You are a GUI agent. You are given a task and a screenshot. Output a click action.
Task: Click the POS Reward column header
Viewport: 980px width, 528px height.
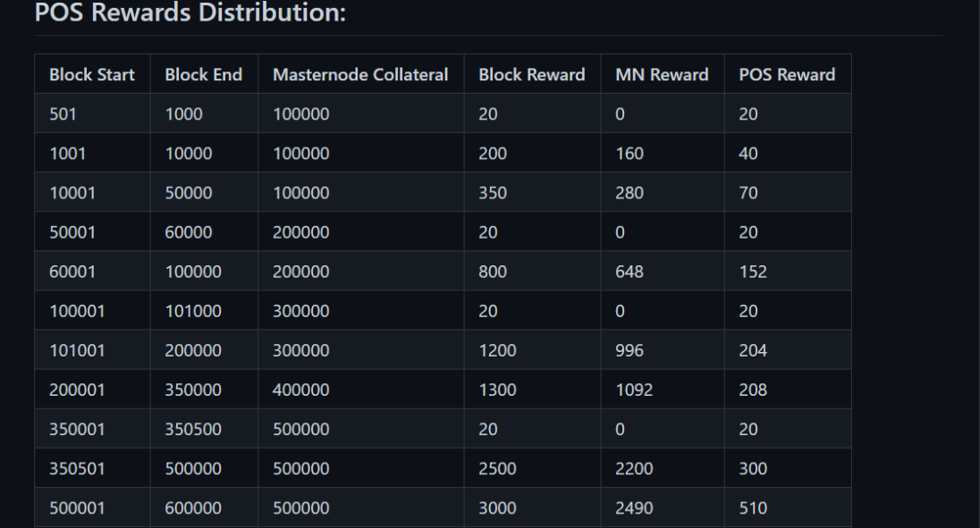[787, 74]
